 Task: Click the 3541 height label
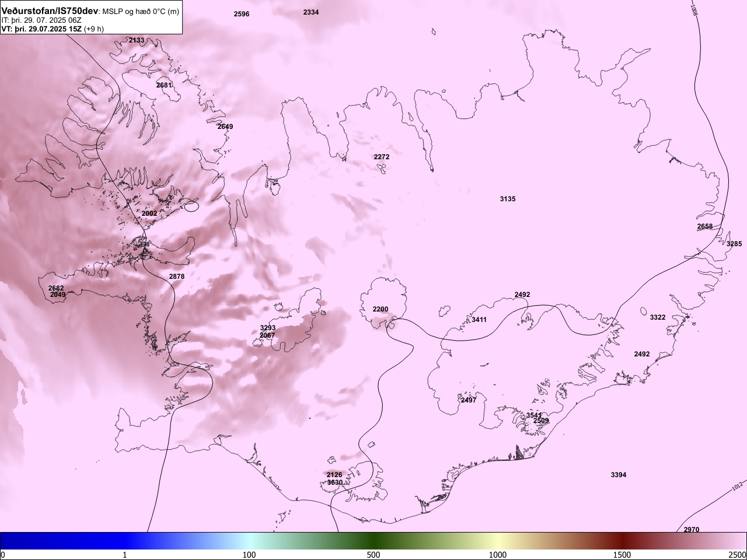(535, 415)
